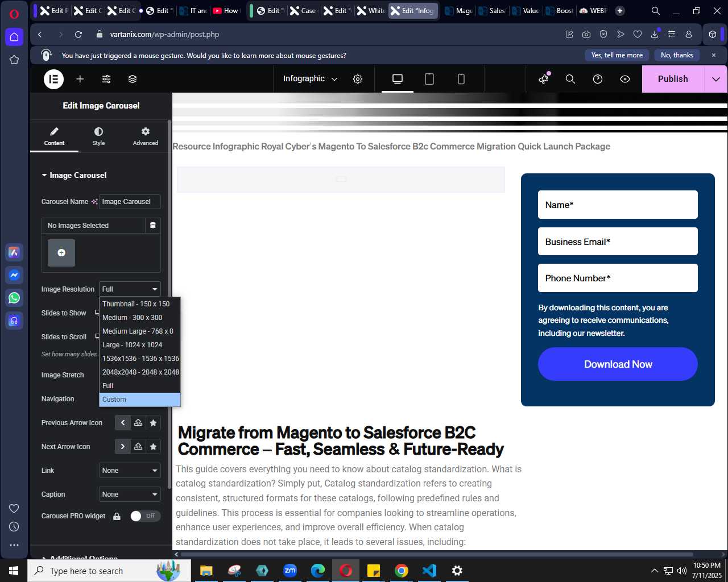This screenshot has width=728, height=582.
Task: Open WhatsApp in Opera sidebar
Action: click(x=14, y=298)
